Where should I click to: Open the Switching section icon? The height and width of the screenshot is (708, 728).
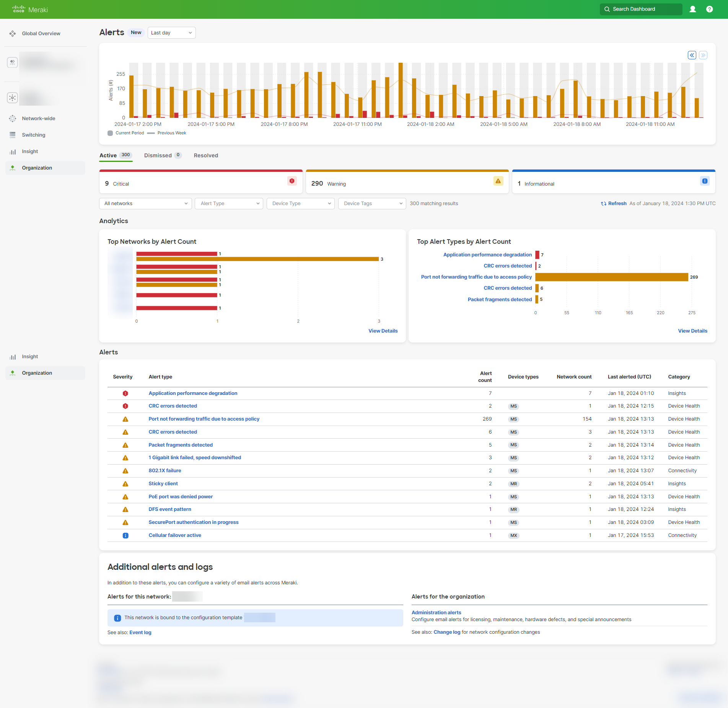(x=13, y=135)
